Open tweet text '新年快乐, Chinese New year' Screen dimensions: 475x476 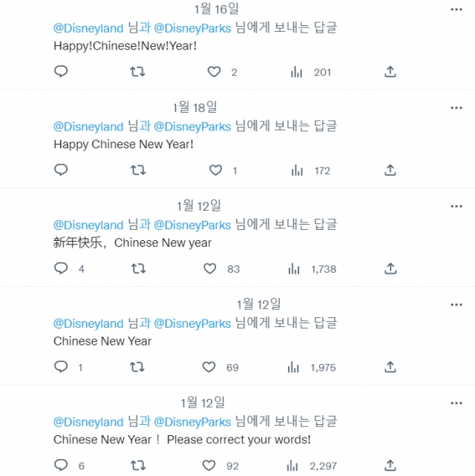click(133, 242)
